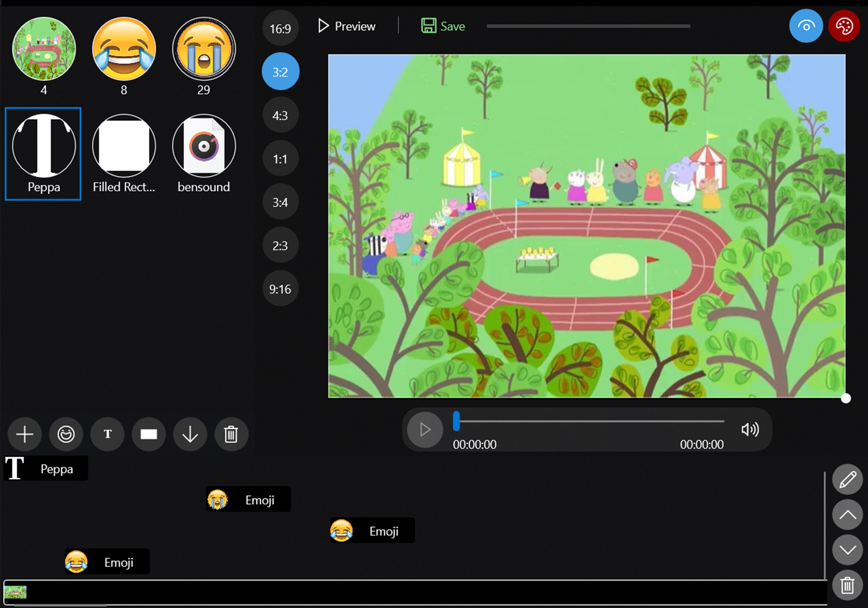Click the timeline up chevron
The width and height of the screenshot is (868, 608).
pos(847,515)
